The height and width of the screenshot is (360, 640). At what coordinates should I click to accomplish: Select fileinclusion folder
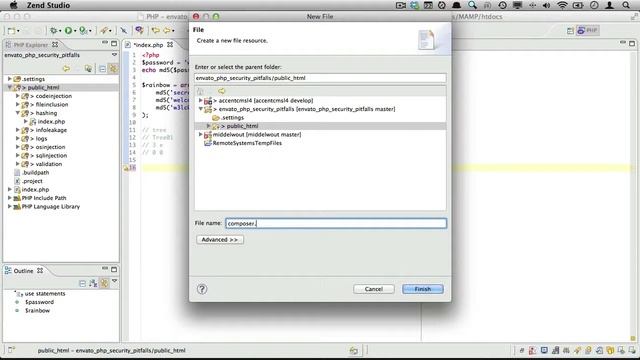click(x=51, y=104)
